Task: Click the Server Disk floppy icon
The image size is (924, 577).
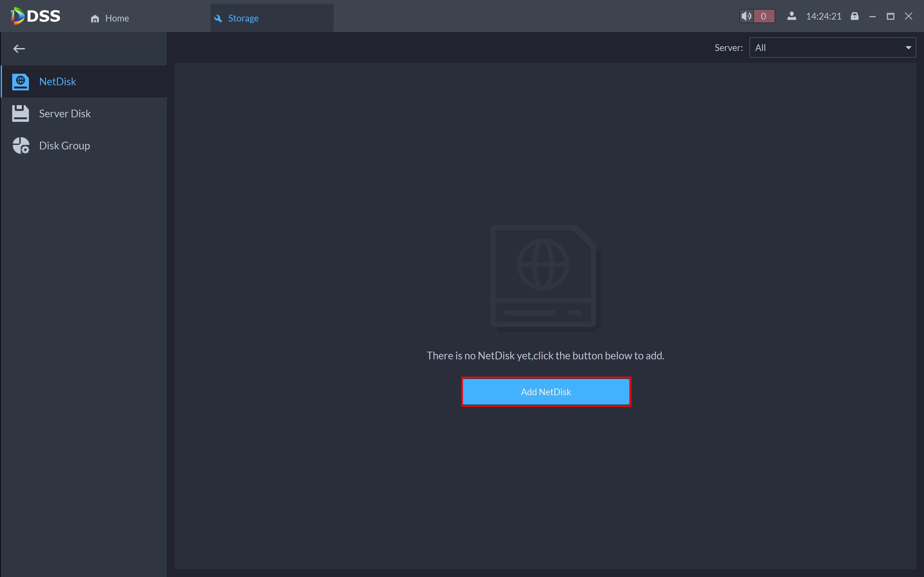Action: 20,113
